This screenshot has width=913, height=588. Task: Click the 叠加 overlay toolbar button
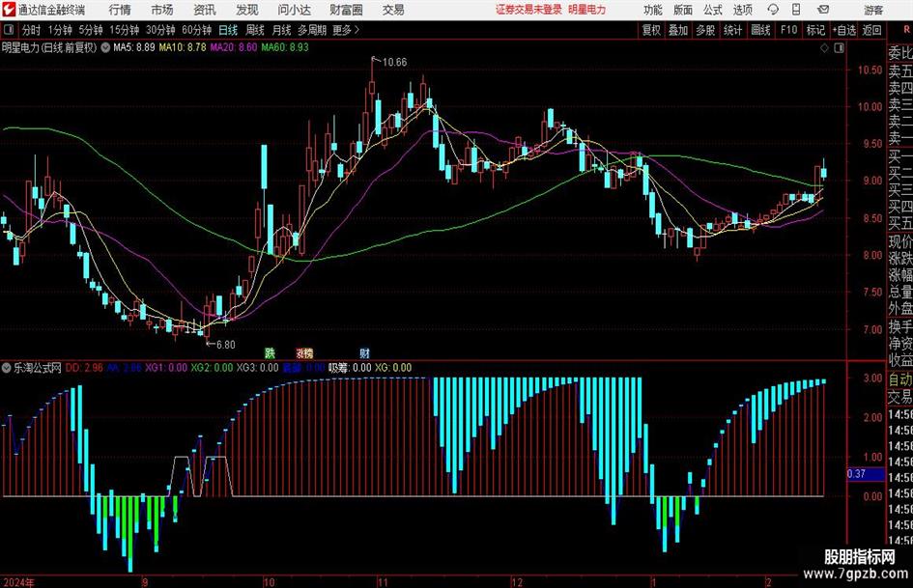(678, 30)
